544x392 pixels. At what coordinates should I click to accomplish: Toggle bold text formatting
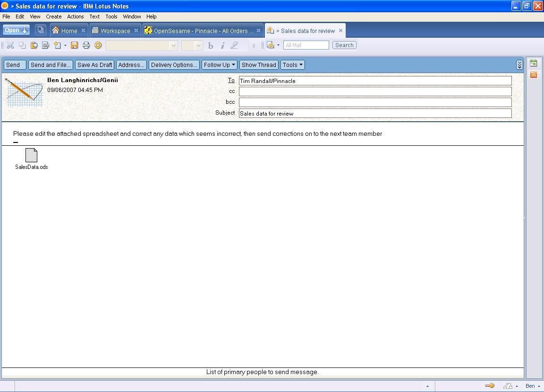(211, 45)
